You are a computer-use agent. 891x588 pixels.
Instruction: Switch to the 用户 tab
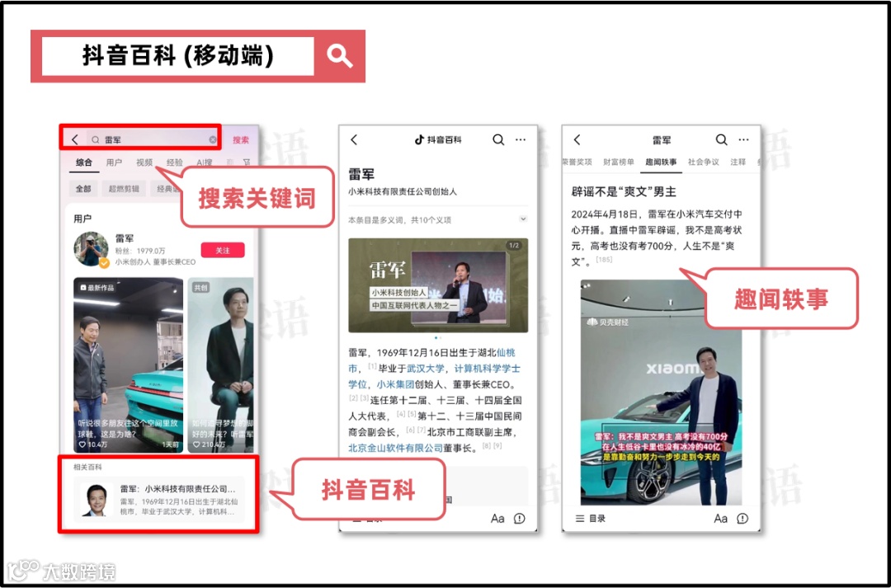pos(114,162)
